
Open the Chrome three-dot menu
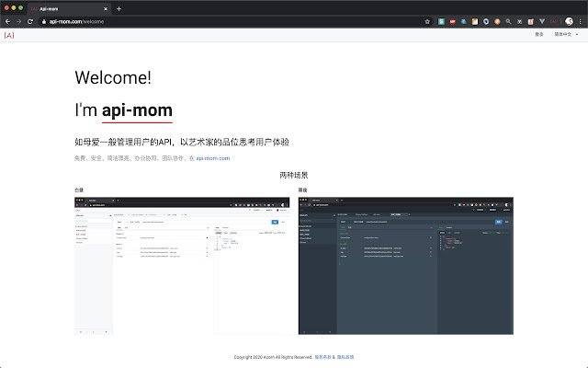tap(580, 22)
